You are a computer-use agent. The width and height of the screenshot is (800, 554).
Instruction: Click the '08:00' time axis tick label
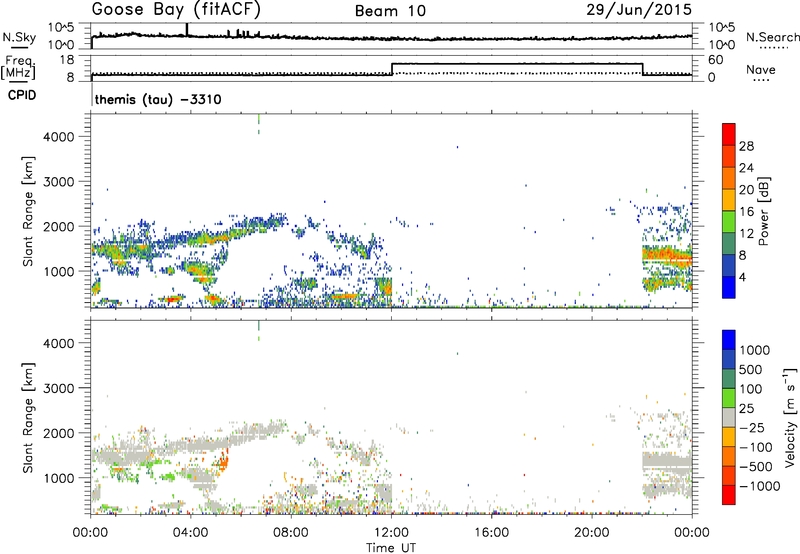(x=291, y=533)
